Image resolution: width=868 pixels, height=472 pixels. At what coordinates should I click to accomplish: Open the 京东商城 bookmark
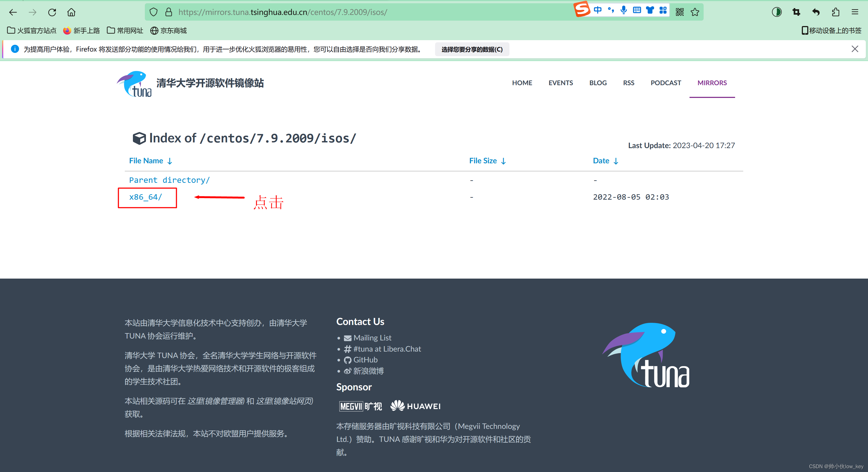coord(168,31)
